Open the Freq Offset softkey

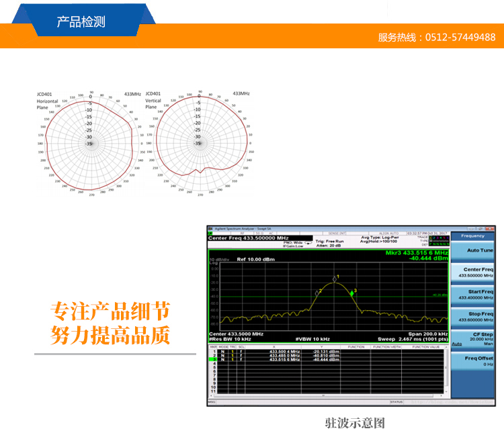coord(477,360)
